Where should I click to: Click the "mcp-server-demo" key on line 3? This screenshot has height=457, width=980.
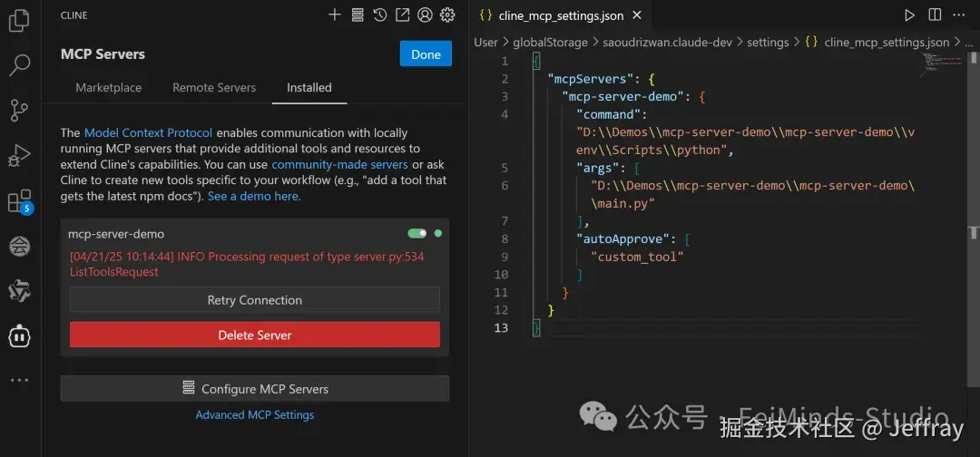[622, 97]
